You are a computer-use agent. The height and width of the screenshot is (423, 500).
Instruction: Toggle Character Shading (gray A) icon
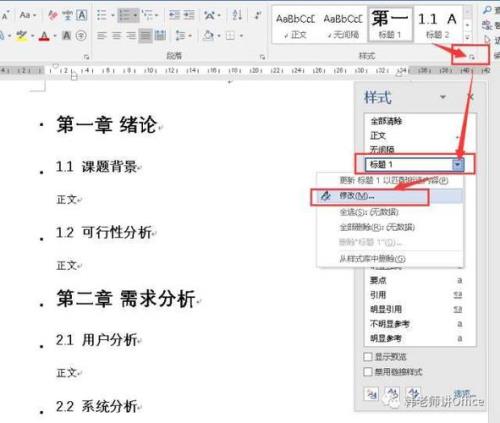pyautogui.click(x=67, y=36)
